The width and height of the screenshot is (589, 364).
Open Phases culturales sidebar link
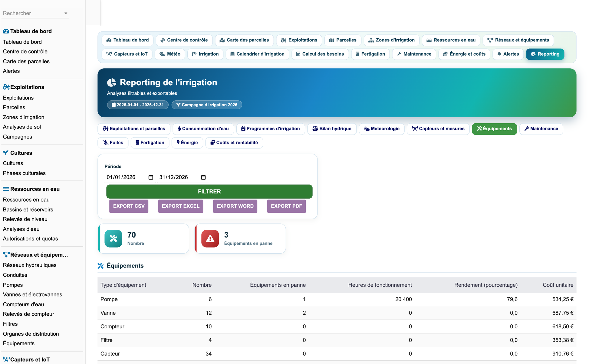click(24, 173)
